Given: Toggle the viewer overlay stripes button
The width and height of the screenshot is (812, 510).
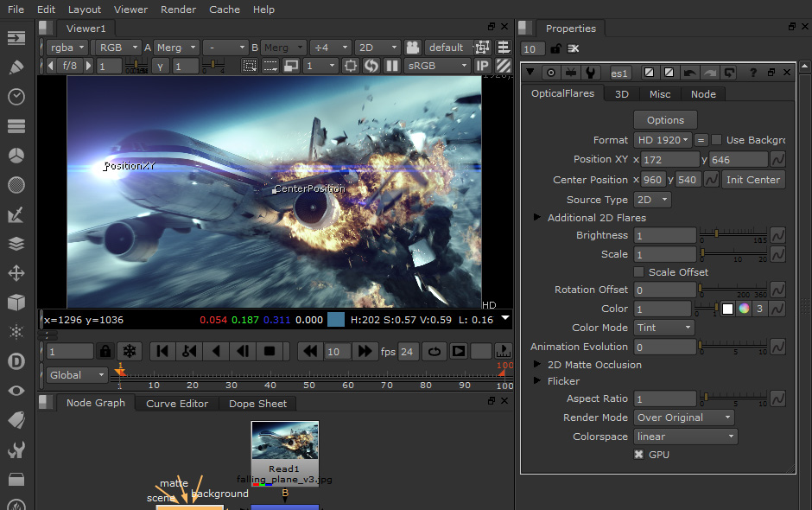Looking at the screenshot, I should point(504,66).
